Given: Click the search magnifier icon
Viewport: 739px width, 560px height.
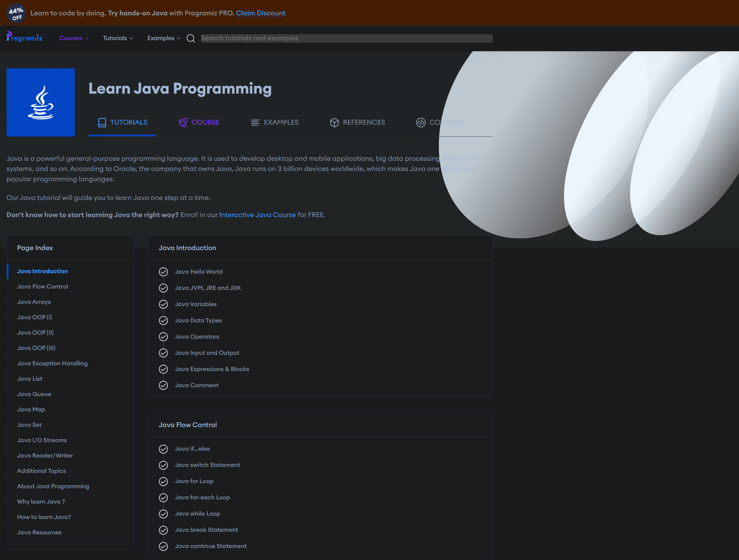Looking at the screenshot, I should 191,38.
